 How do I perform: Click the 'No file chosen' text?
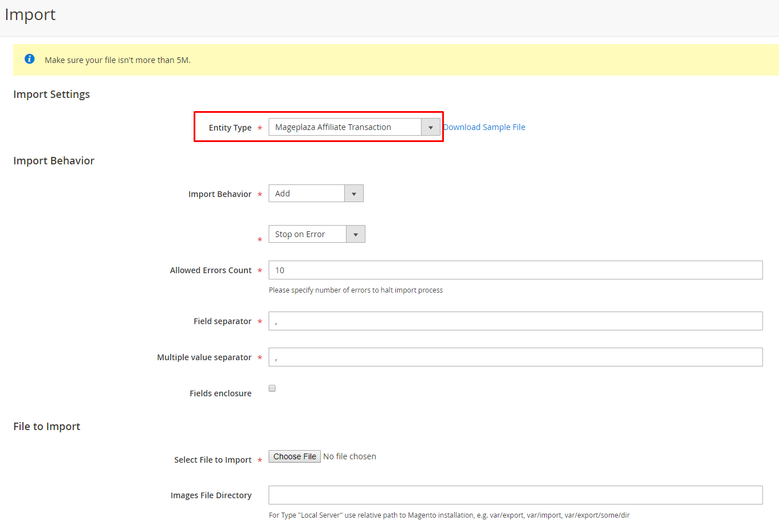pos(349,456)
